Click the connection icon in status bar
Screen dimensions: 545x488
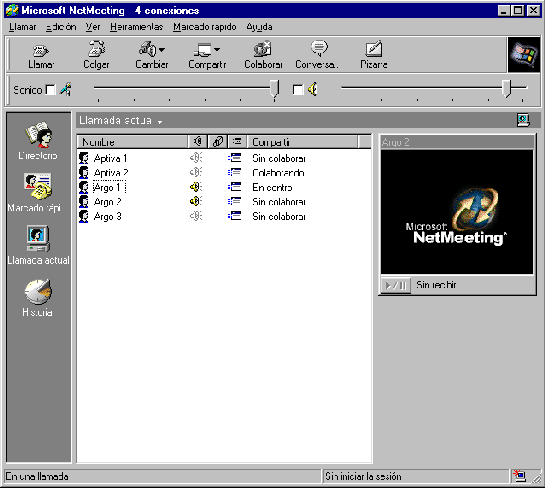[520, 476]
